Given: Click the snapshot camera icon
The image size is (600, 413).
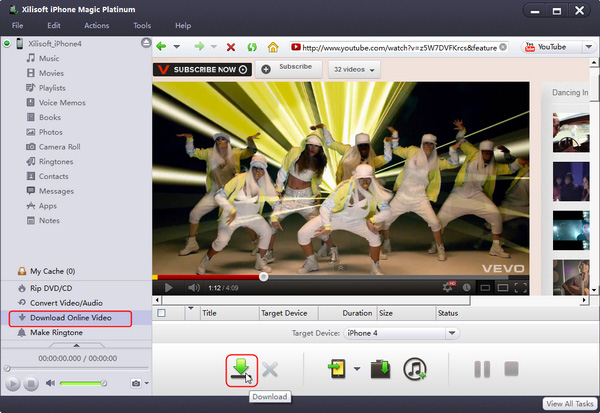Looking at the screenshot, I should pos(136,383).
